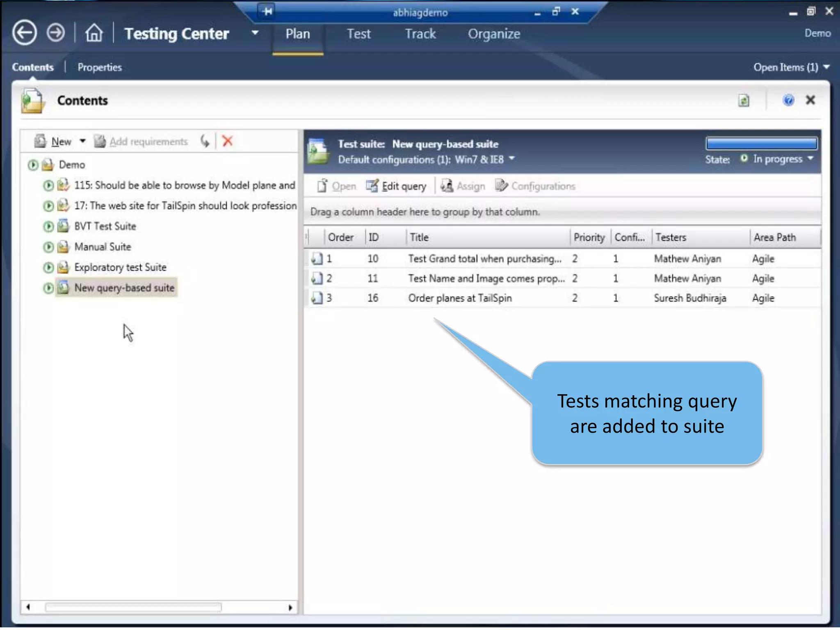Viewport: 840px width, 630px height.
Task: Click the state icon beside Exploratory test Suite
Action: (x=48, y=267)
